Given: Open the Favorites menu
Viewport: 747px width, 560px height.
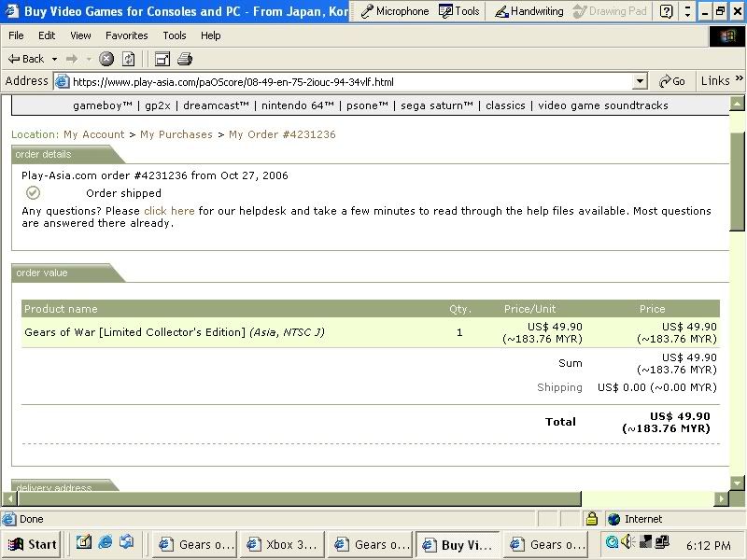Looking at the screenshot, I should 126,35.
